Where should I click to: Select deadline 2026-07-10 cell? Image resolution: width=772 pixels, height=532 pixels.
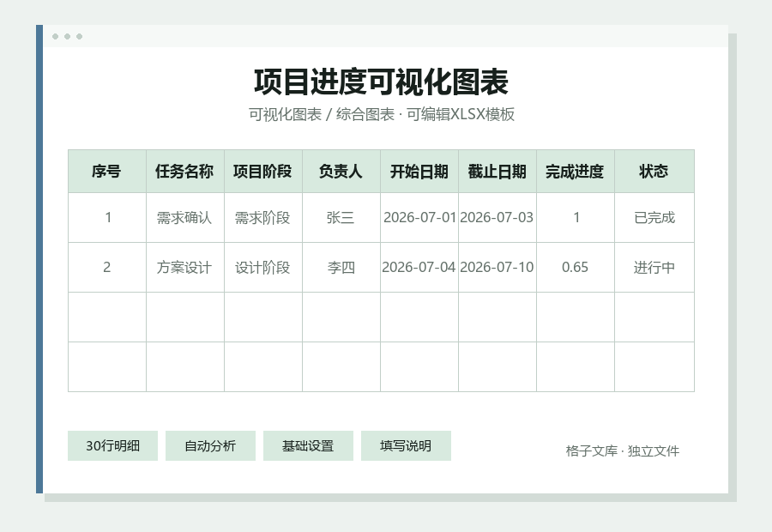(x=498, y=267)
